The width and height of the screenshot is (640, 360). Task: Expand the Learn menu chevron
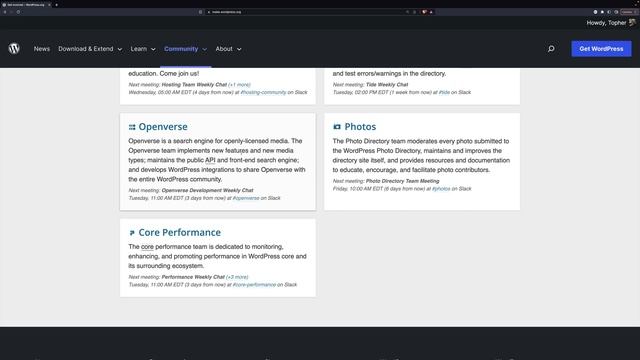153,49
